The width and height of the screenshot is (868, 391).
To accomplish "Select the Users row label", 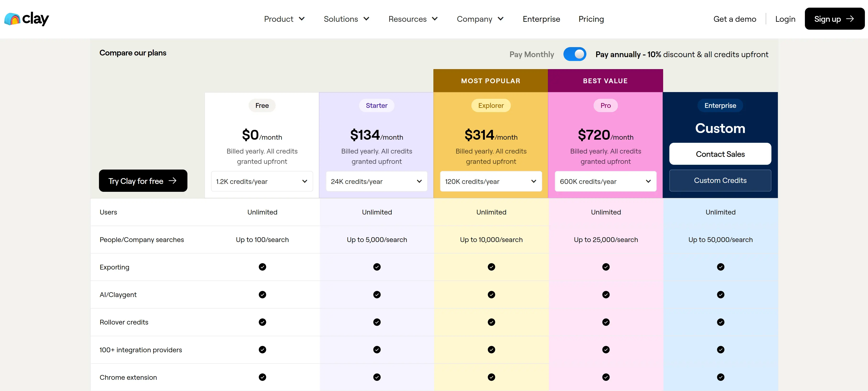I will click(x=108, y=212).
